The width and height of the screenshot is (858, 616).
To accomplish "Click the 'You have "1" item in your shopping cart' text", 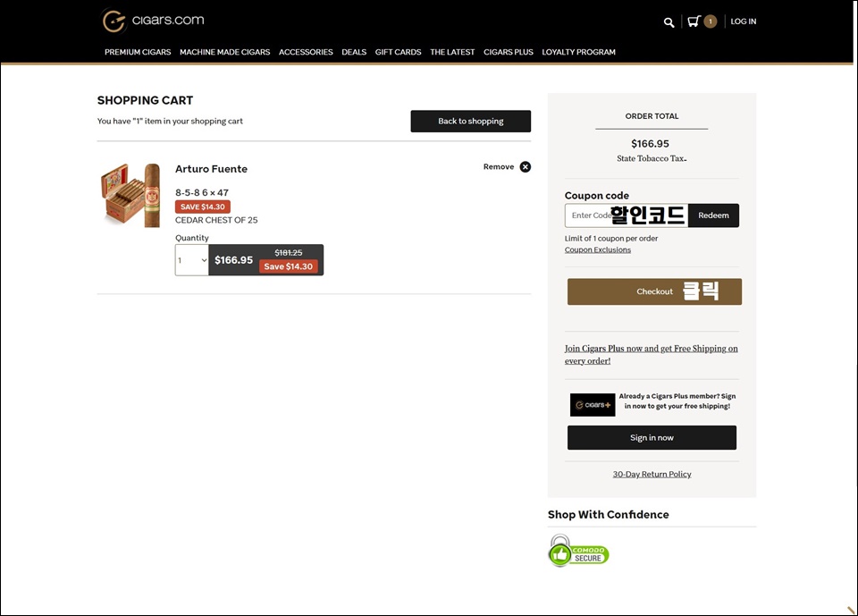I will pyautogui.click(x=170, y=121).
